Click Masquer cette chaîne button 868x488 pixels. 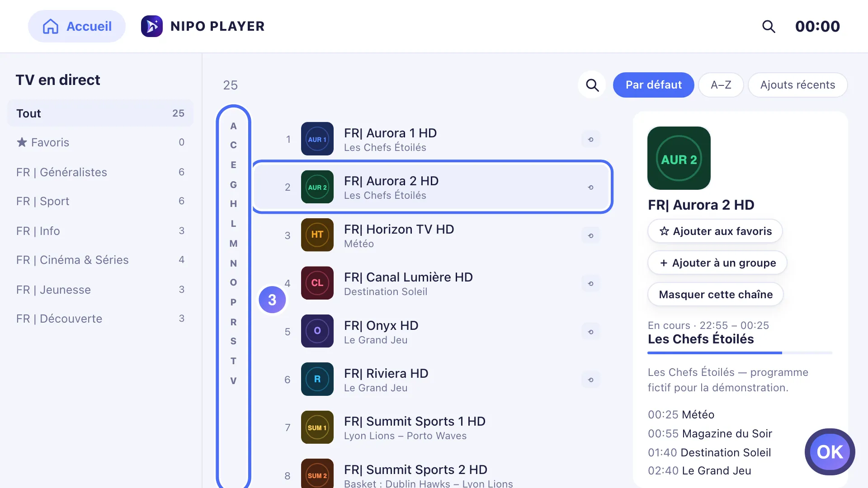(716, 294)
